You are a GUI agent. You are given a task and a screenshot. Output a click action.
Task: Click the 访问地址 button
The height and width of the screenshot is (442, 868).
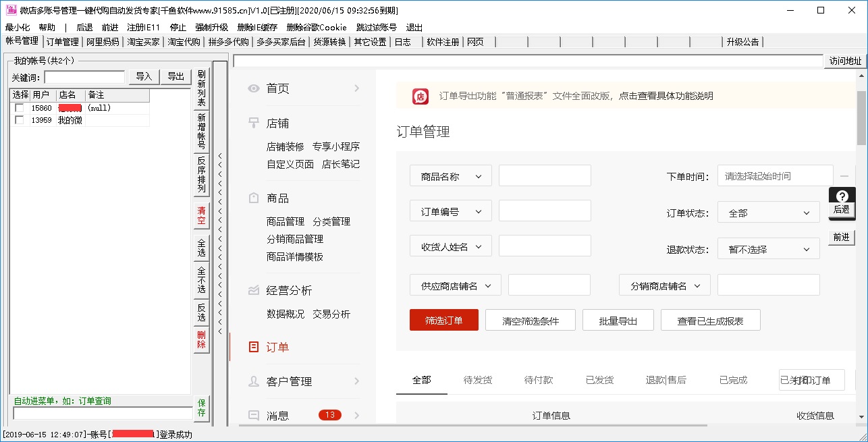(846, 61)
